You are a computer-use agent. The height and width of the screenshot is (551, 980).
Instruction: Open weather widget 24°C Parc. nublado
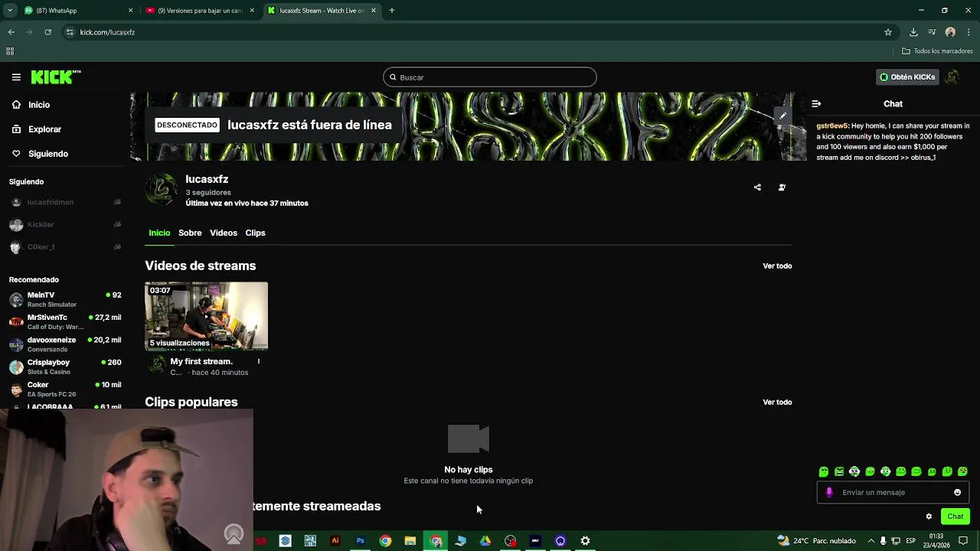click(816, 541)
